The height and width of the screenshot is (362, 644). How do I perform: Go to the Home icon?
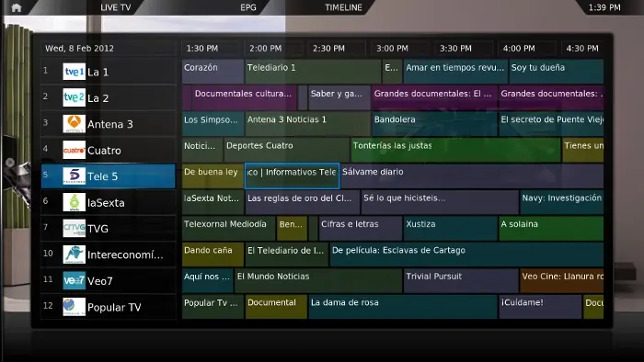pyautogui.click(x=16, y=7)
